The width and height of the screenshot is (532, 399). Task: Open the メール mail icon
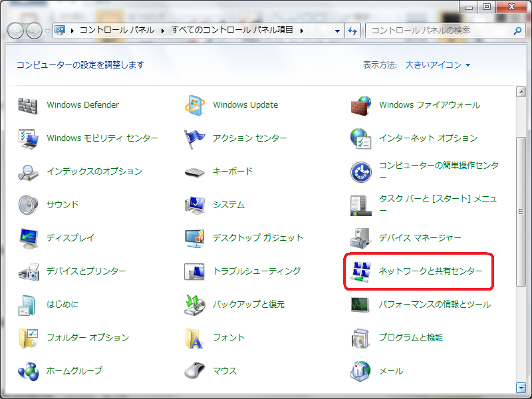tap(360, 371)
